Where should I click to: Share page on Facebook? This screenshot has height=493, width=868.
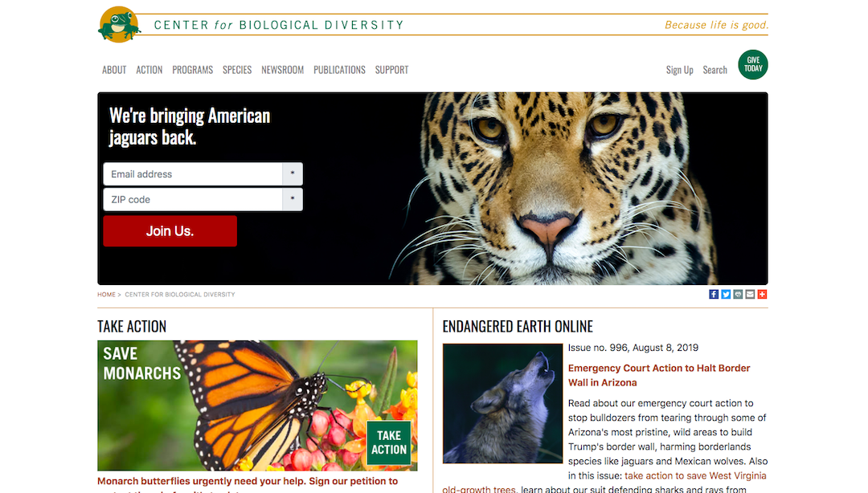coord(714,295)
